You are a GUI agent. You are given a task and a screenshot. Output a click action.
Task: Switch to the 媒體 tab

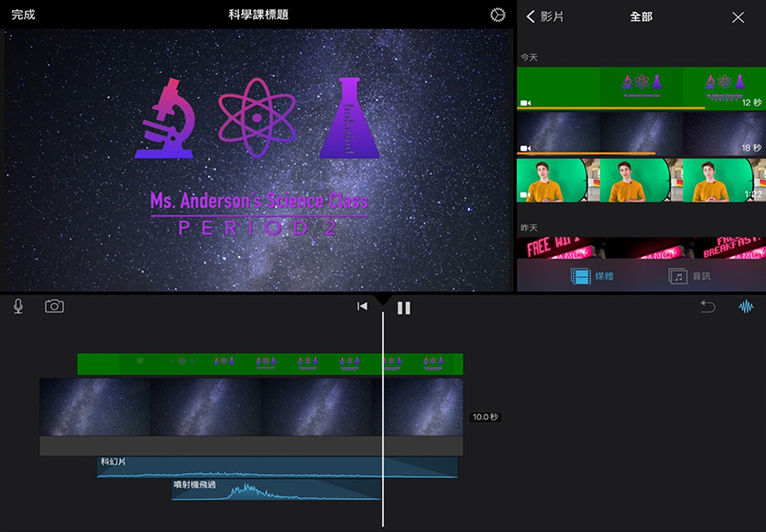[592, 276]
